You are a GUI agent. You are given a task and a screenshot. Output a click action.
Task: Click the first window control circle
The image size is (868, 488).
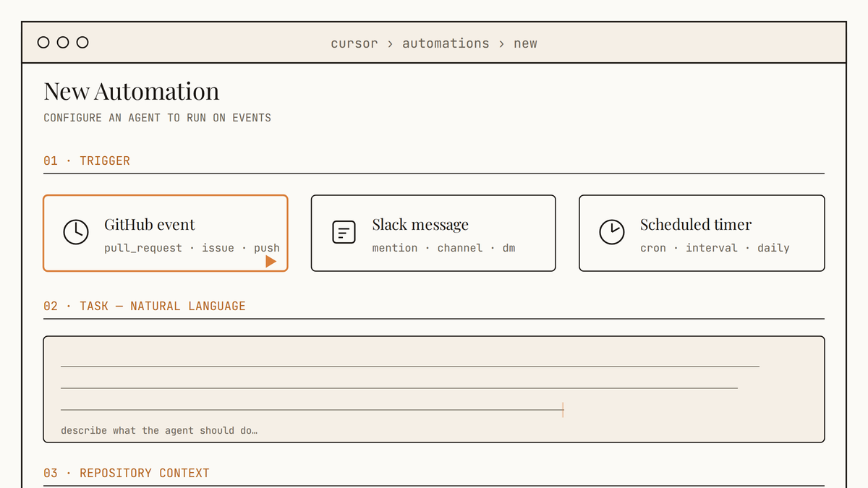[43, 43]
